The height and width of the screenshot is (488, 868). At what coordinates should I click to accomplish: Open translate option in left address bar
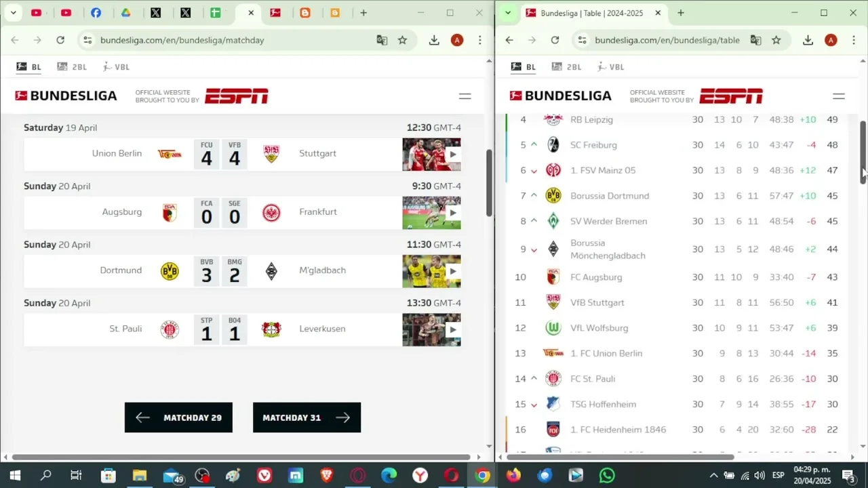click(x=382, y=40)
